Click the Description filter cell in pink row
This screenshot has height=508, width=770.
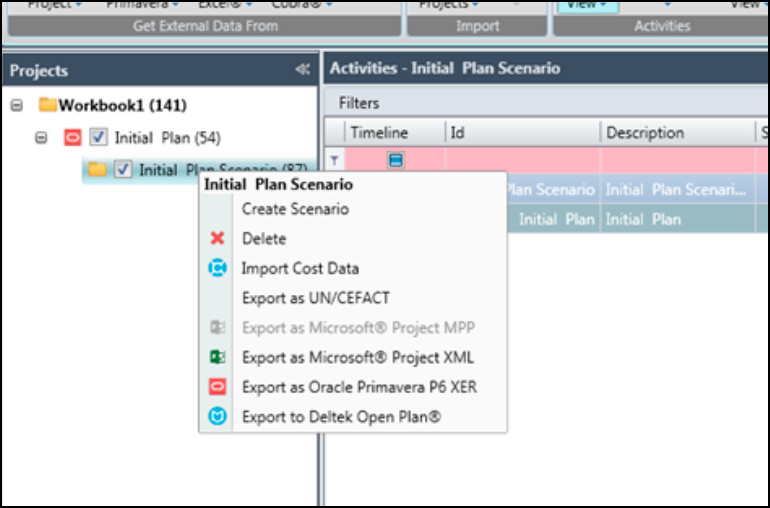coord(678,160)
